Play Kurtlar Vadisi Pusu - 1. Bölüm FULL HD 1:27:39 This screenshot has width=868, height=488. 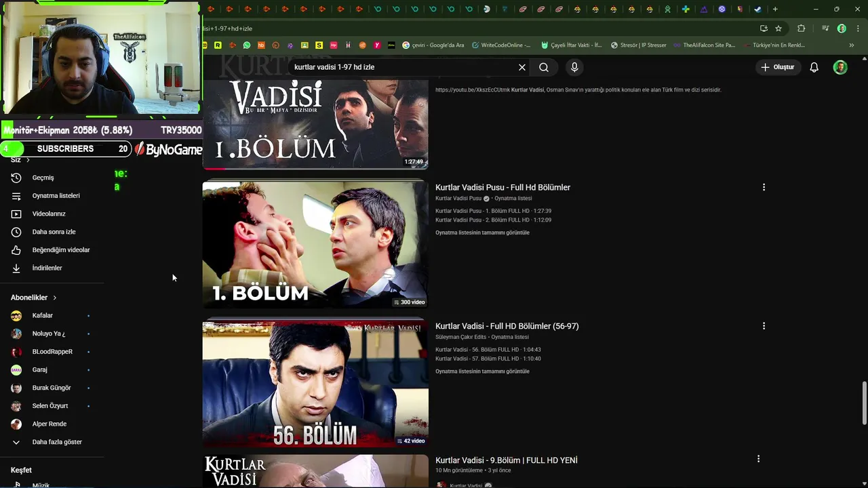tap(493, 211)
